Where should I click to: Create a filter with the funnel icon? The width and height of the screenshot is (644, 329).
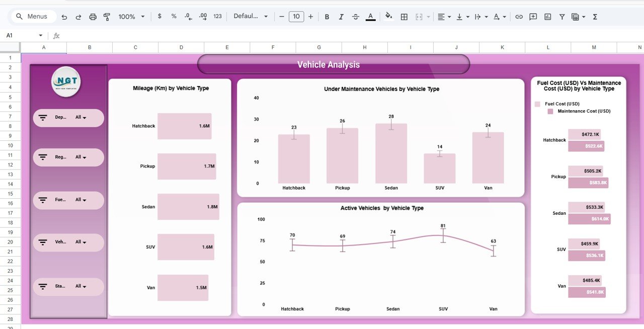[562, 16]
